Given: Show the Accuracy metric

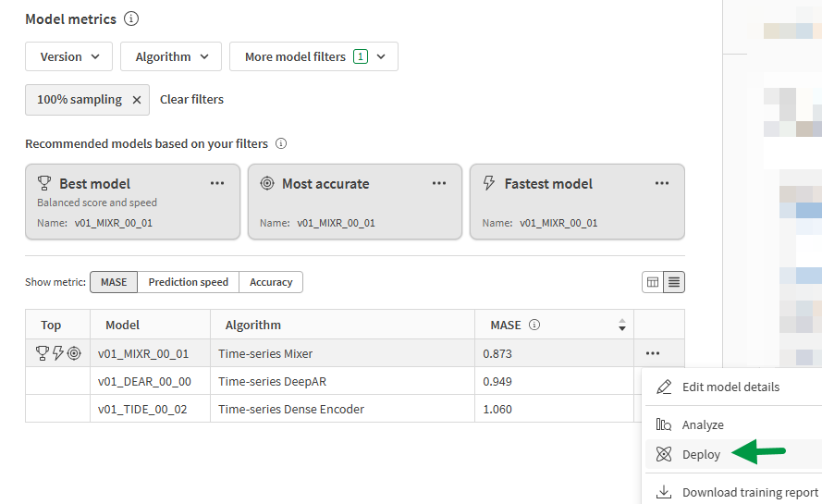Looking at the screenshot, I should pos(271,282).
